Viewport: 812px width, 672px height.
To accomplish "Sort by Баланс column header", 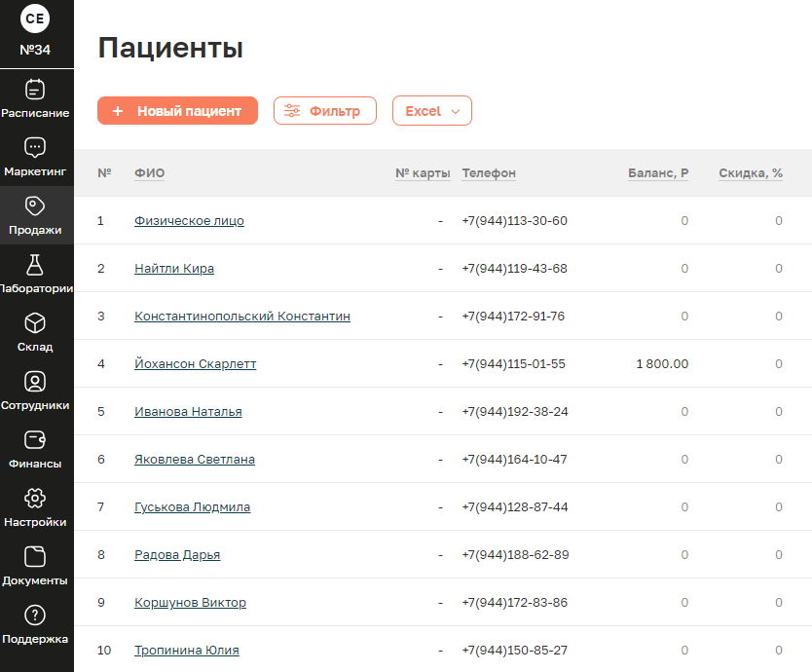I will point(657,172).
